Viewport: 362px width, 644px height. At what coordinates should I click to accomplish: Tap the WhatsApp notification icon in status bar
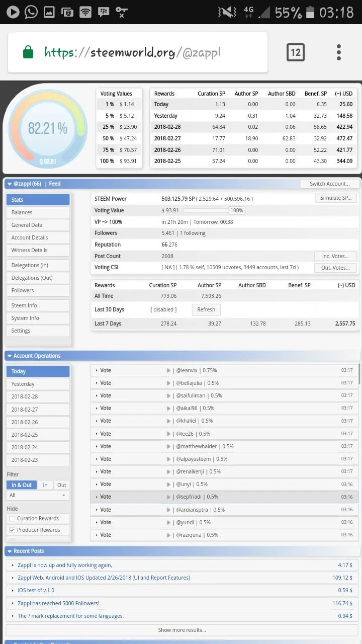point(31,12)
